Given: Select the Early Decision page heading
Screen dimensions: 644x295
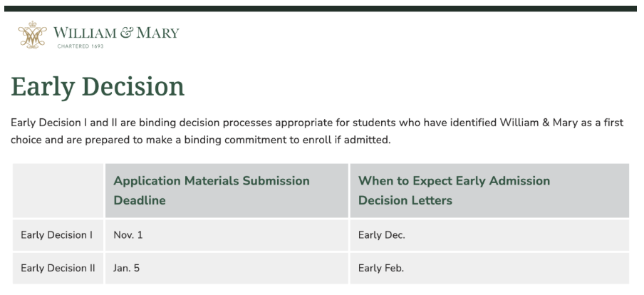Looking at the screenshot, I should pyautogui.click(x=98, y=87).
